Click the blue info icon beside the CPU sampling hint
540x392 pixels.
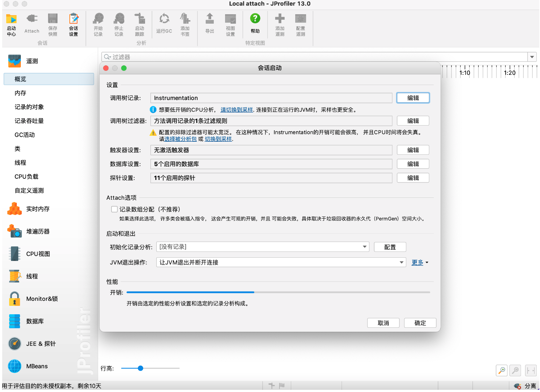[x=153, y=109]
